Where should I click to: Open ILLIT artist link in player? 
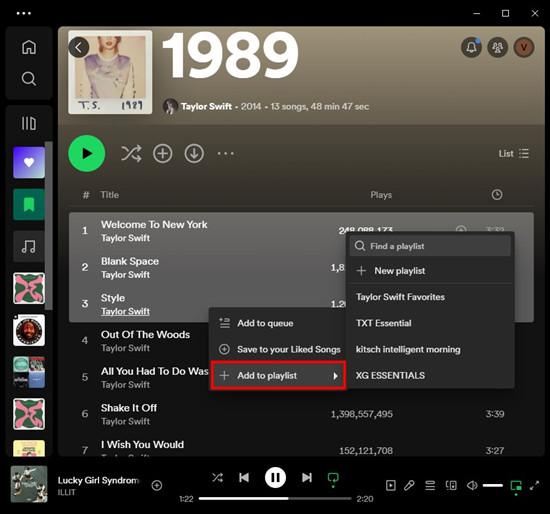pos(67,492)
